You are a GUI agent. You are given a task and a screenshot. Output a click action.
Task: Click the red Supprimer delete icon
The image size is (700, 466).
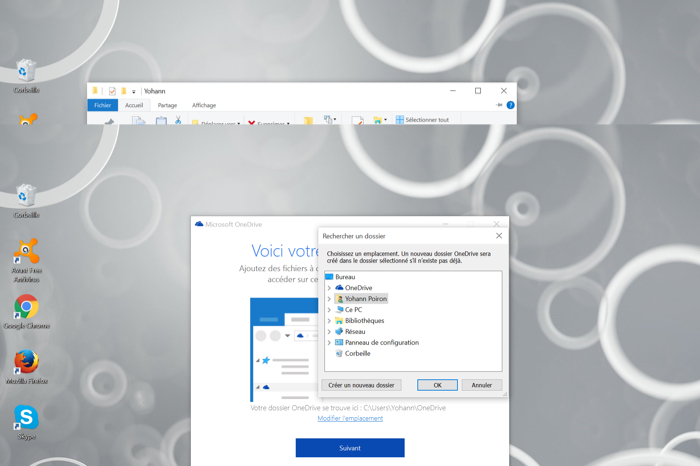coord(252,123)
